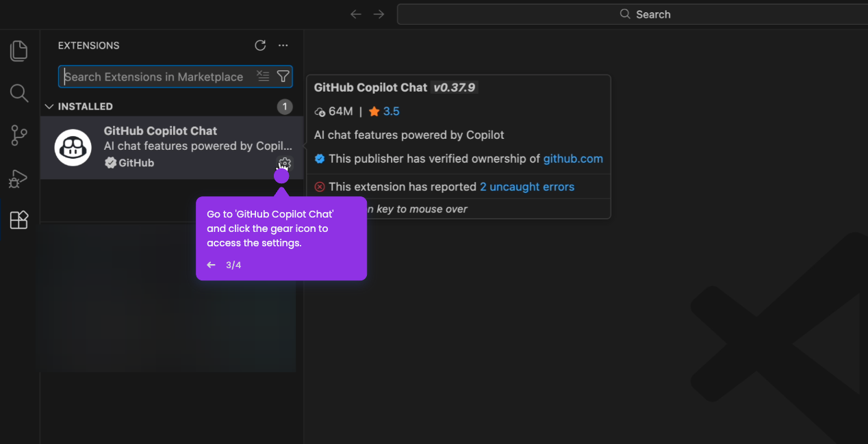This screenshot has height=444, width=868.
Task: Click 'AI chat features powered by Copilot' in hover card
Action: tap(409, 135)
